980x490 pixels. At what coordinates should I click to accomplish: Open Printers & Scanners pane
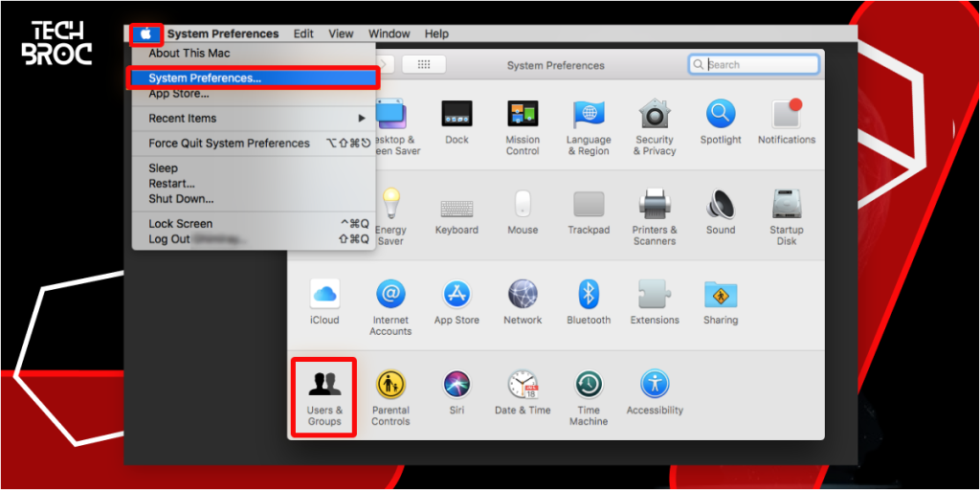[655, 217]
